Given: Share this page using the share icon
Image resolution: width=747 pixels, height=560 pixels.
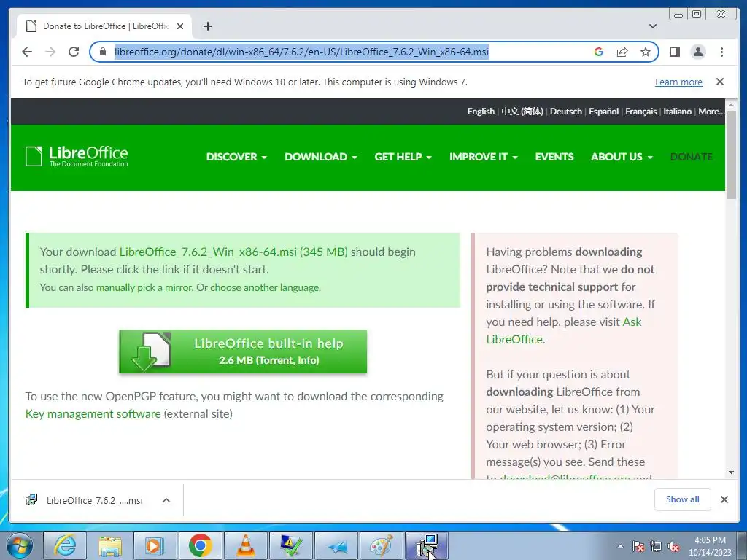Looking at the screenshot, I should click(x=622, y=52).
